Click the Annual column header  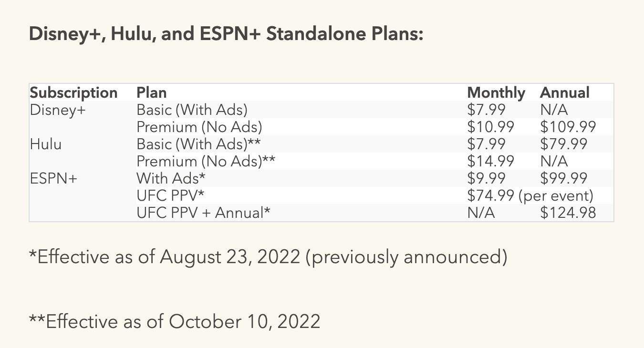565,92
